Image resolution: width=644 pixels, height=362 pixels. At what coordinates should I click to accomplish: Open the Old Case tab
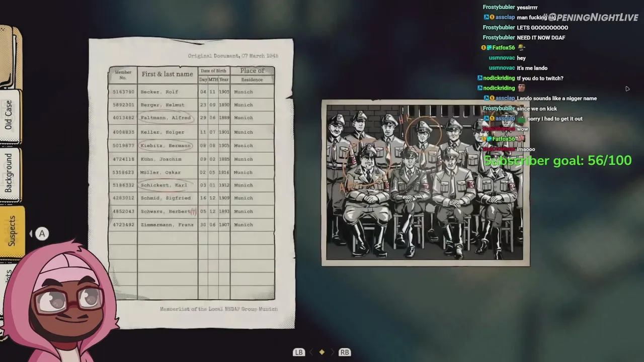10,117
